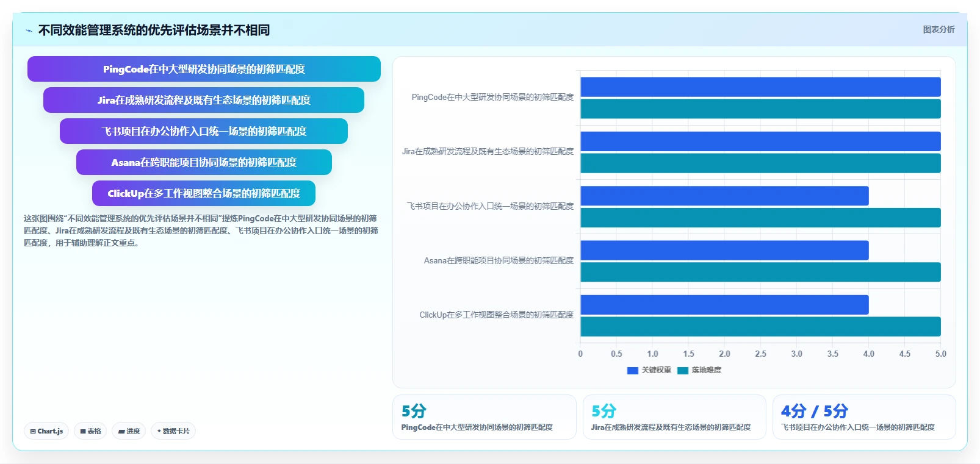The image size is (980, 464).
Task: Click the 2.5 x-axis tick label
Action: coord(760,354)
